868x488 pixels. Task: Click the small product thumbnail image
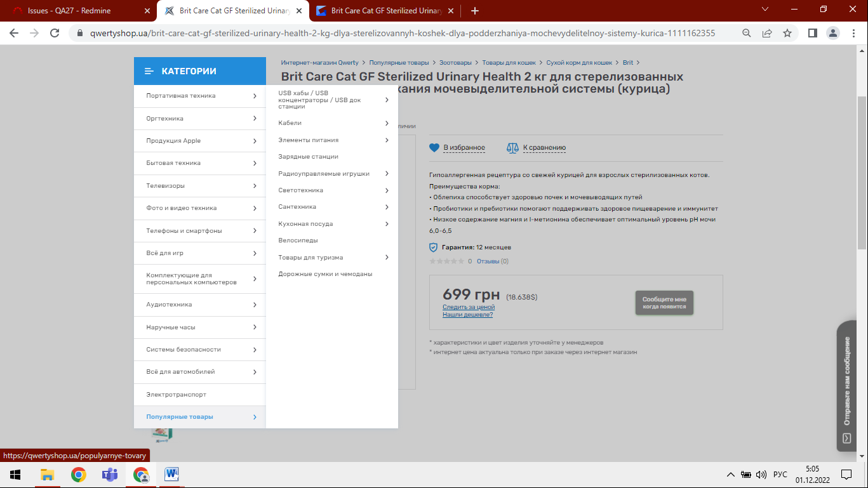(163, 434)
